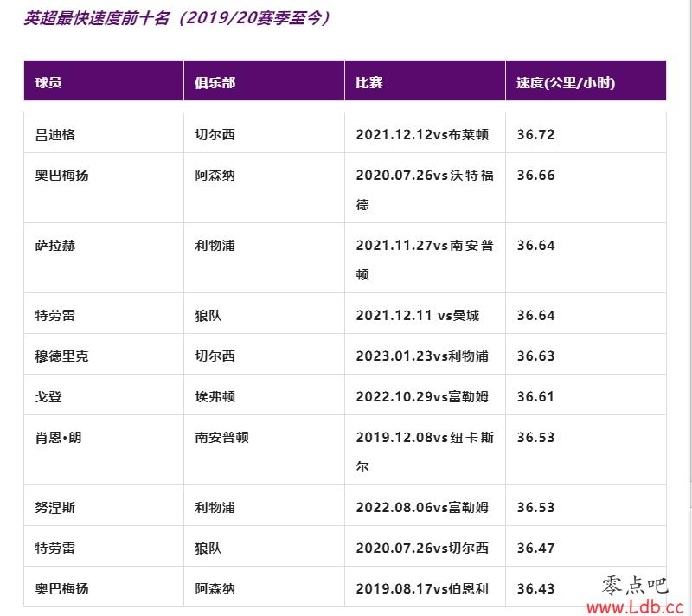This screenshot has width=692, height=616.
Task: Select match 2021.12.11 vs曼城
Action: (x=418, y=316)
